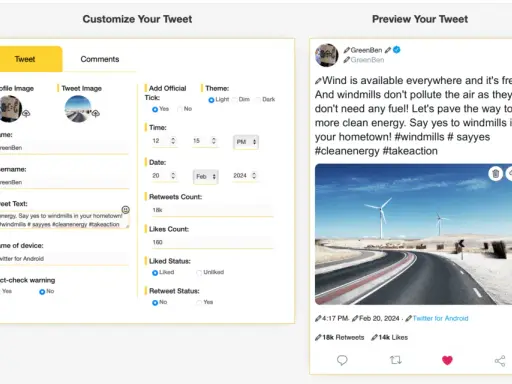Edit the Feb 20, 2024 date pencil

click(x=355, y=319)
